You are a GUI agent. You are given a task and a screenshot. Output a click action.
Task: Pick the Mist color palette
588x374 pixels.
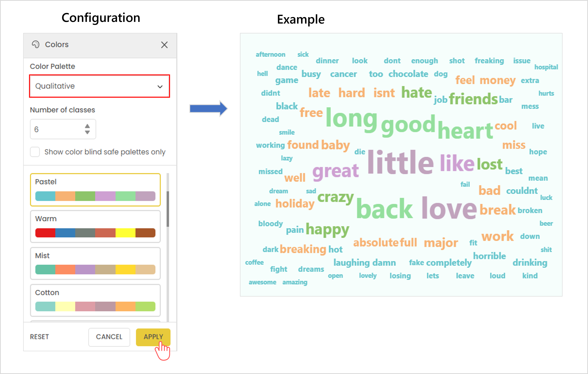pos(95,264)
